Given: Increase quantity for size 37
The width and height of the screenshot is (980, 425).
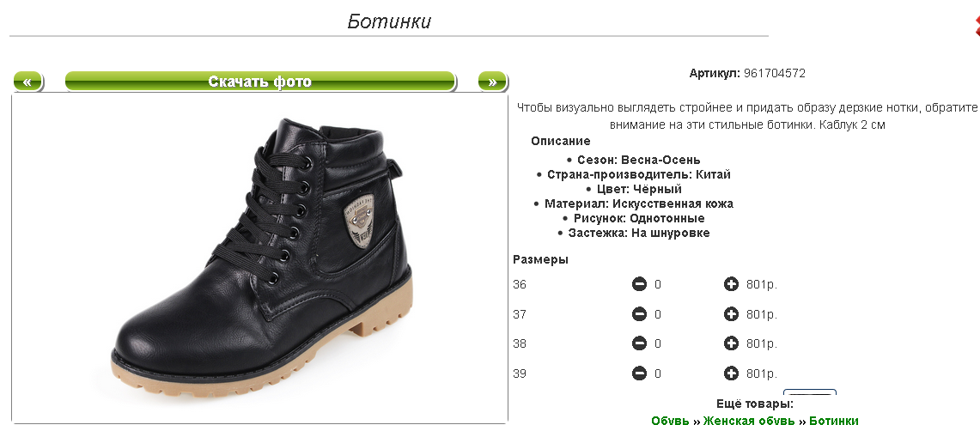Looking at the screenshot, I should 731,314.
